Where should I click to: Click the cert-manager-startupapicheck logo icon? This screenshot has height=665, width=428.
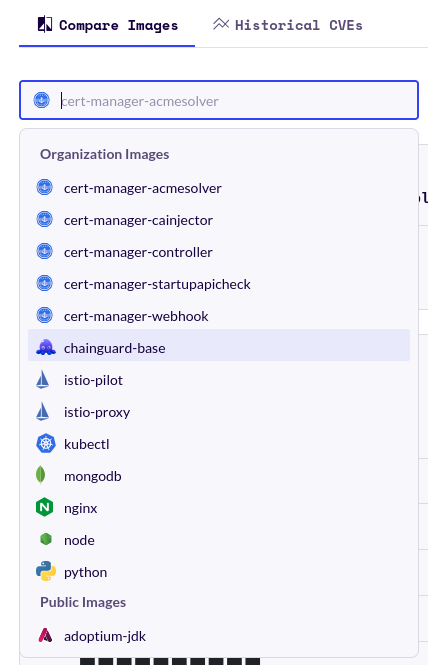coord(45,283)
